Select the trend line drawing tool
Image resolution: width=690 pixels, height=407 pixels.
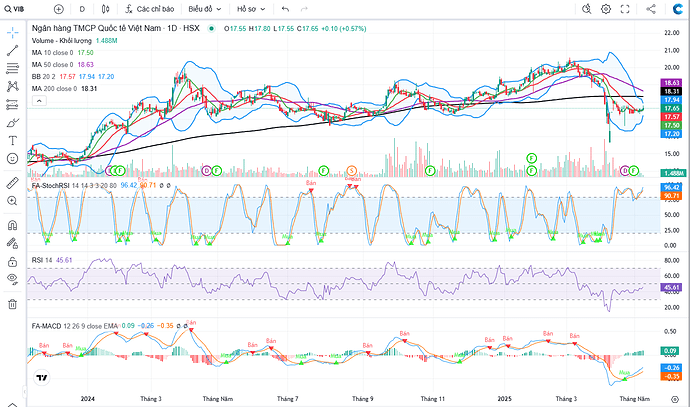(x=12, y=50)
